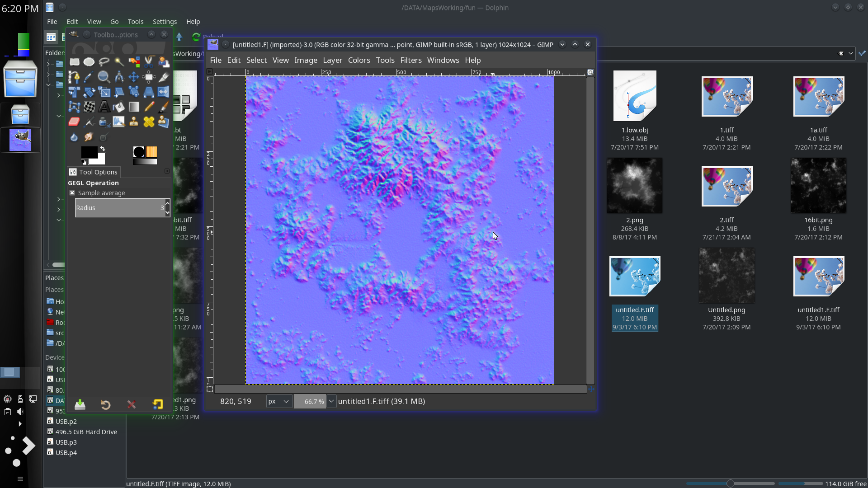Select the Select by Color tool

click(x=134, y=62)
